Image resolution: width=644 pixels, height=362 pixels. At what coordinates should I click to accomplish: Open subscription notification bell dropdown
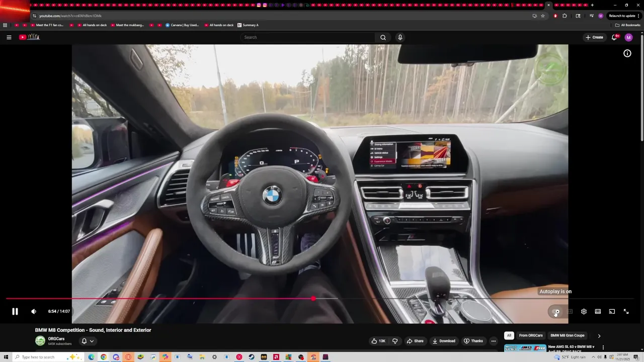click(x=88, y=341)
